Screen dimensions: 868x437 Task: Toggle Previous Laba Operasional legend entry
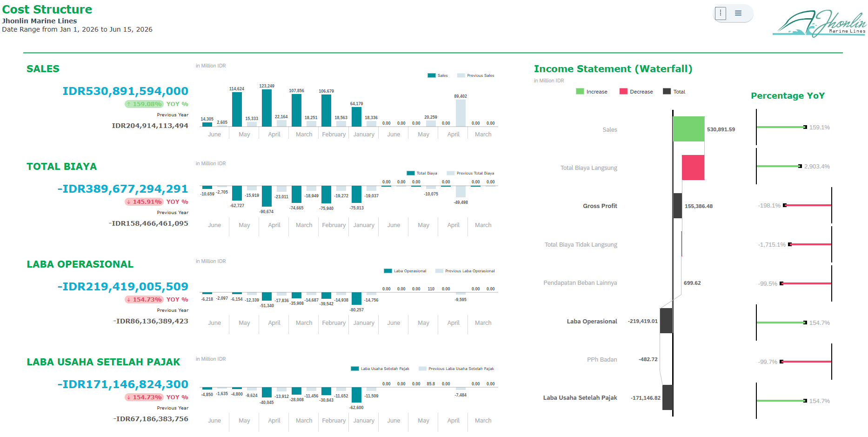pos(465,271)
